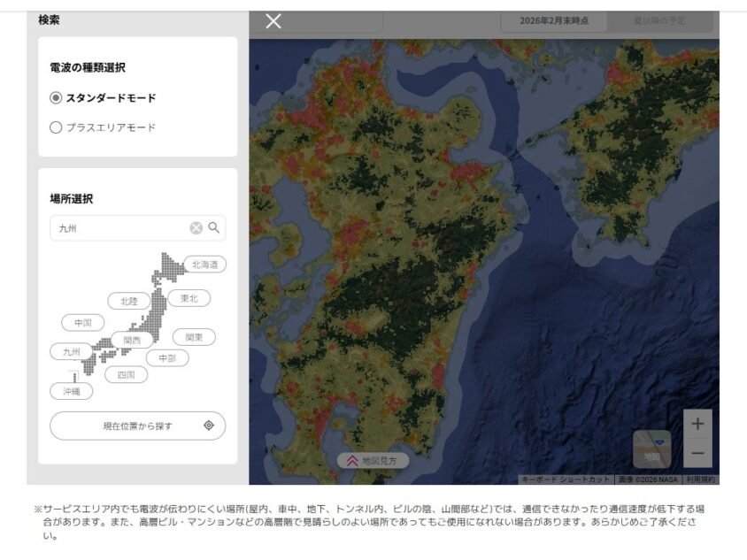Image resolution: width=747 pixels, height=560 pixels.
Task: Close the map overlay with X icon
Action: [273, 21]
